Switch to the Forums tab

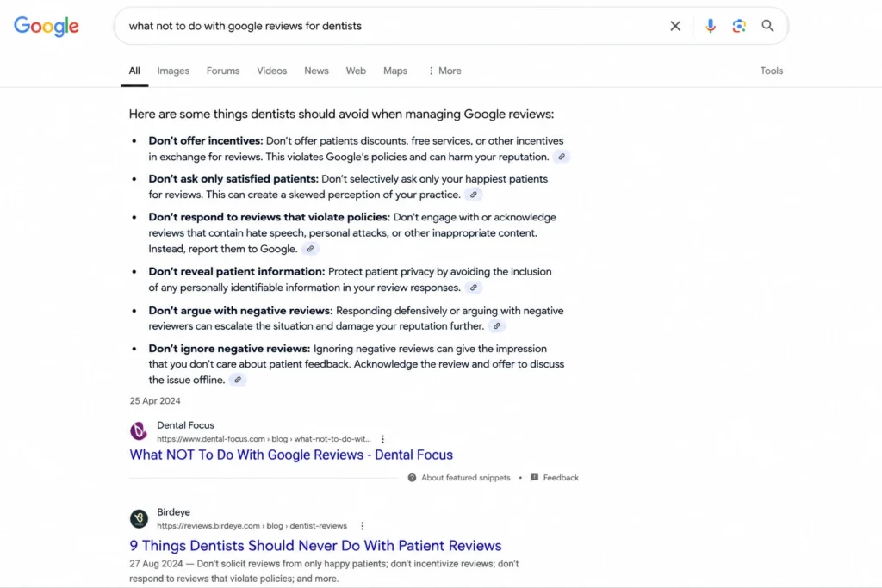click(223, 71)
